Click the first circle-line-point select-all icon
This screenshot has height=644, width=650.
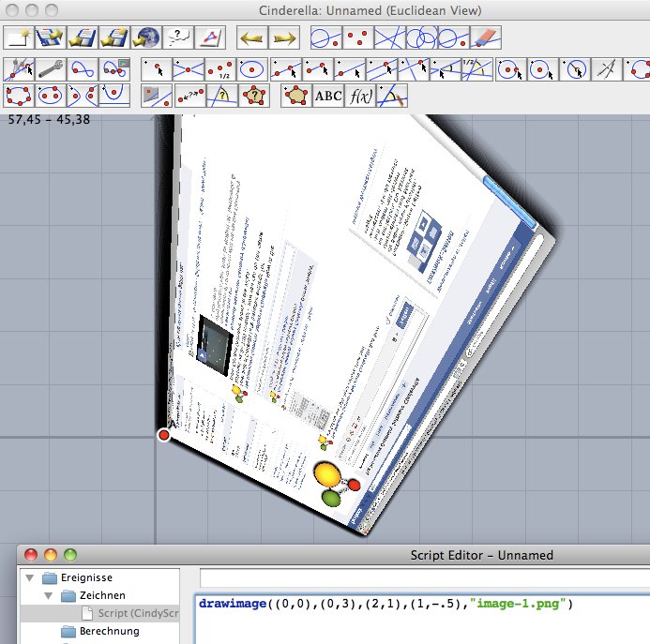tap(326, 37)
